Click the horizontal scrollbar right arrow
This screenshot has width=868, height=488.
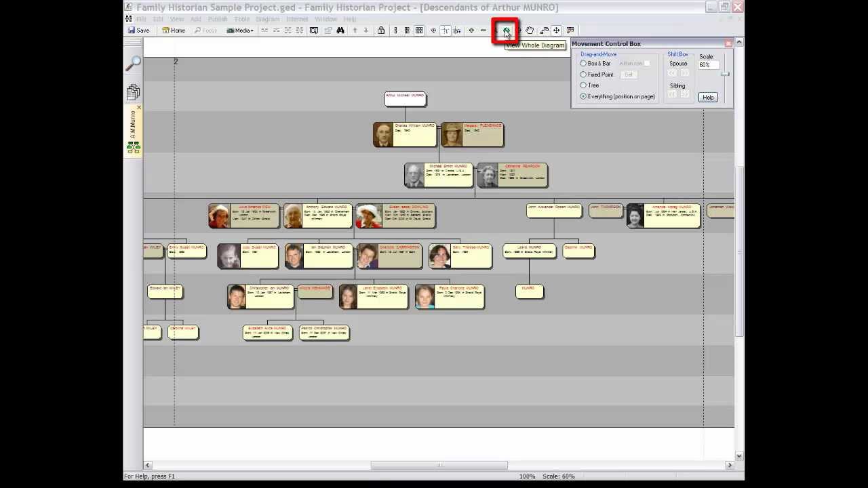tap(730, 465)
